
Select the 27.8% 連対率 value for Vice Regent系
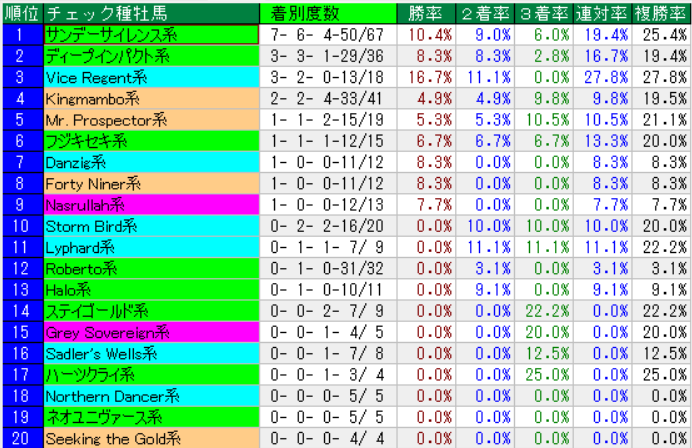[606, 77]
